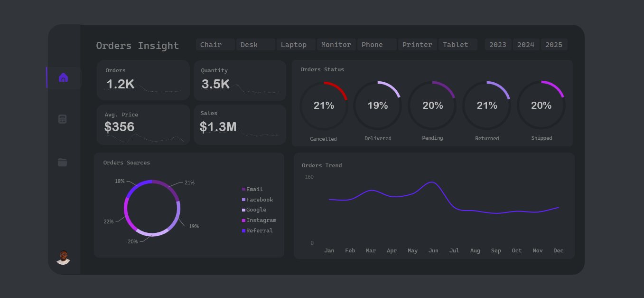Filter by Phone product
Image resolution: width=644 pixels, height=298 pixels.
point(377,45)
